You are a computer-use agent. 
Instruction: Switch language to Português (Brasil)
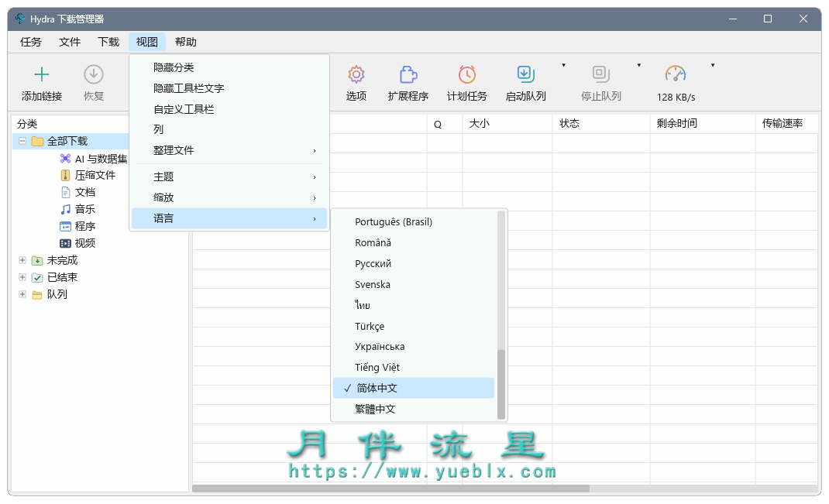coord(414,222)
